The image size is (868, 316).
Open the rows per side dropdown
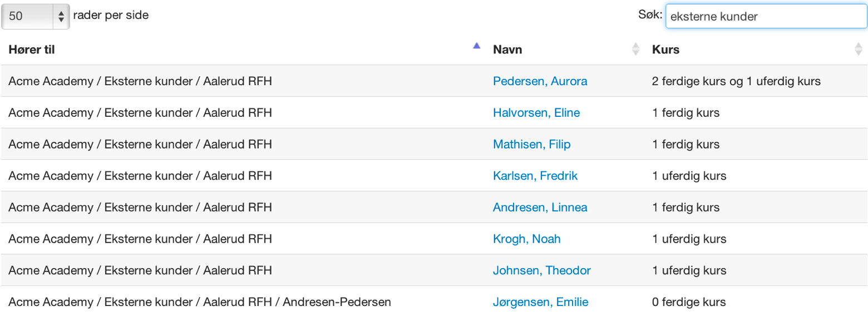point(35,16)
